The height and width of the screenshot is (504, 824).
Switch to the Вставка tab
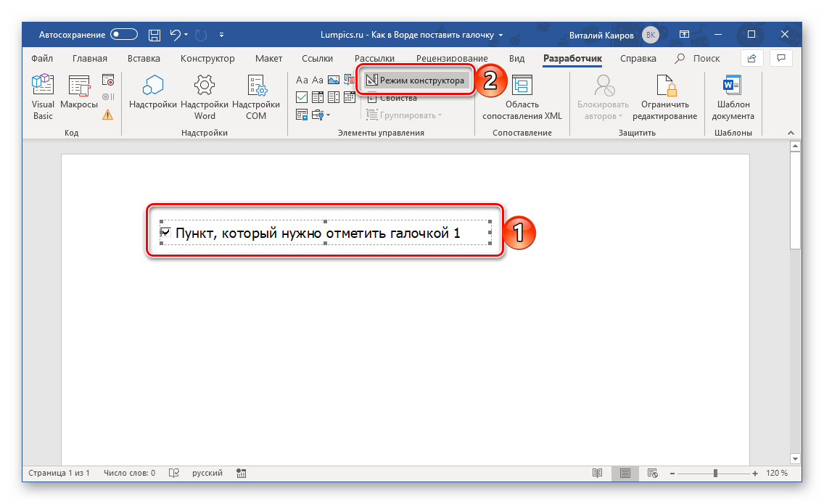144,58
